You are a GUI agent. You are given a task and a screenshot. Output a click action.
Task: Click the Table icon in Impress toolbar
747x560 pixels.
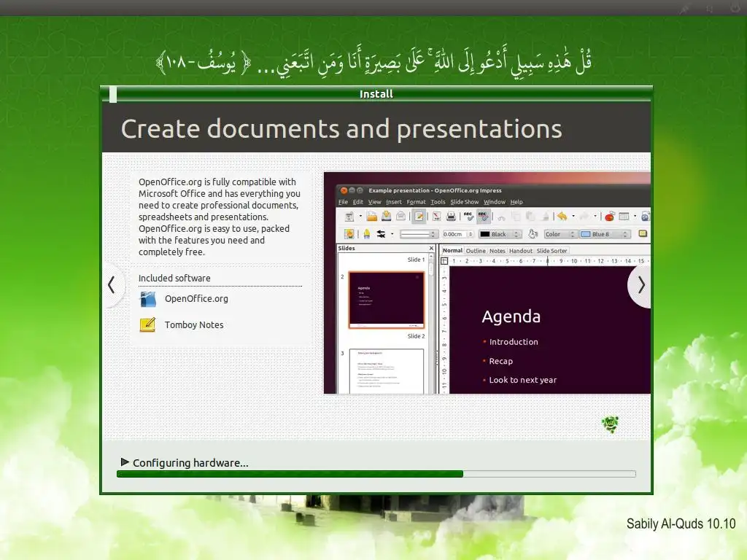(x=624, y=217)
